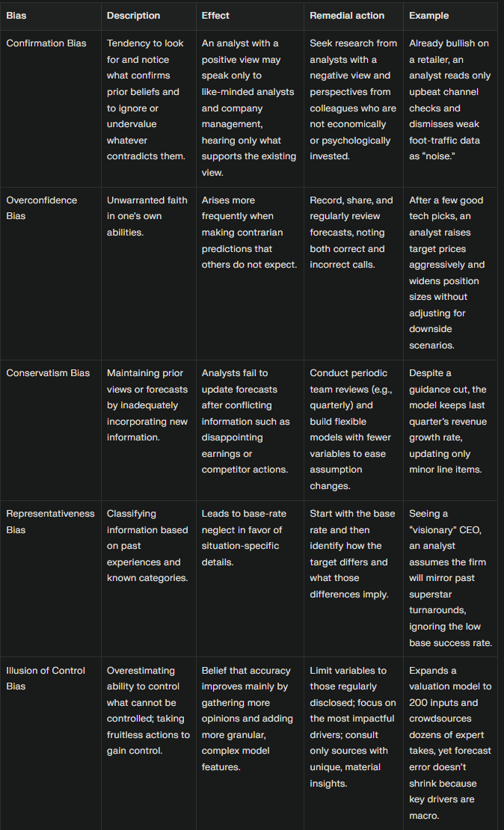The width and height of the screenshot is (504, 830).
Task: Select the "Overconfidence Bias" cell
Action: click(x=42, y=208)
